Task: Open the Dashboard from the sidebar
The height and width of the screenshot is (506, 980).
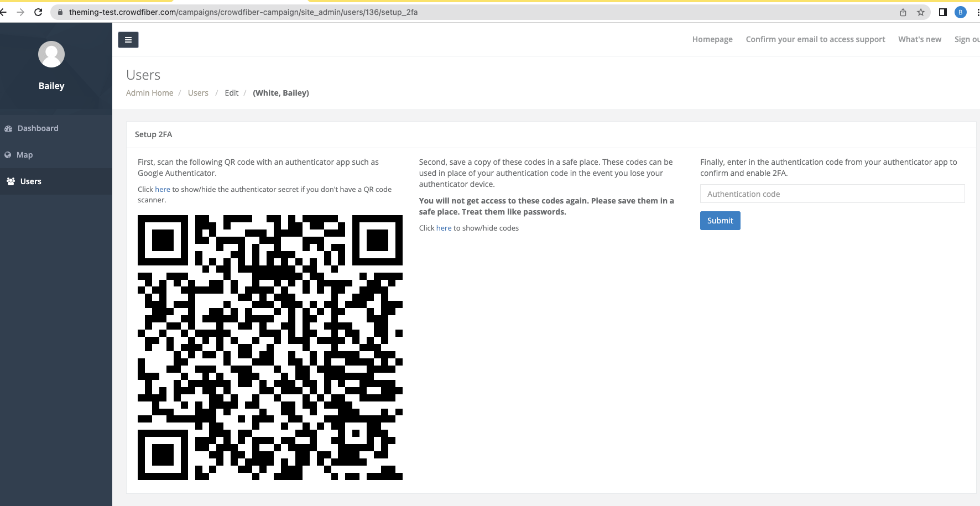Action: click(38, 128)
